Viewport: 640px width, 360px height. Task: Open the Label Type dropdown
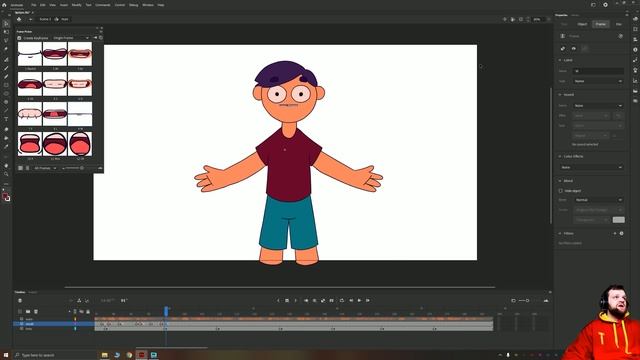click(598, 81)
